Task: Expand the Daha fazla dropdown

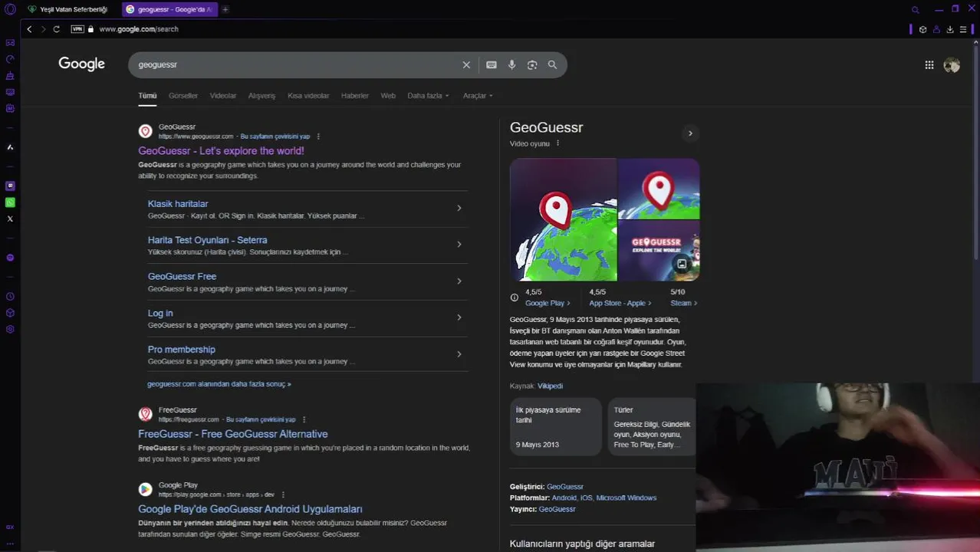Action: (428, 96)
